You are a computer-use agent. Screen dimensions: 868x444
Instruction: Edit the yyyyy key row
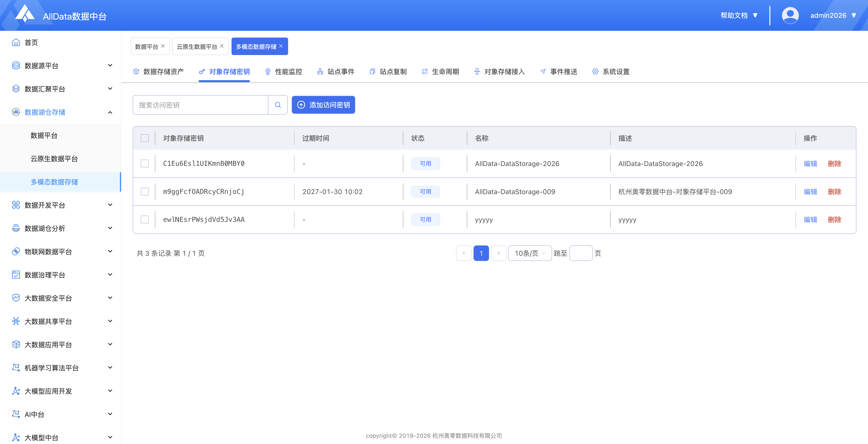[810, 219]
